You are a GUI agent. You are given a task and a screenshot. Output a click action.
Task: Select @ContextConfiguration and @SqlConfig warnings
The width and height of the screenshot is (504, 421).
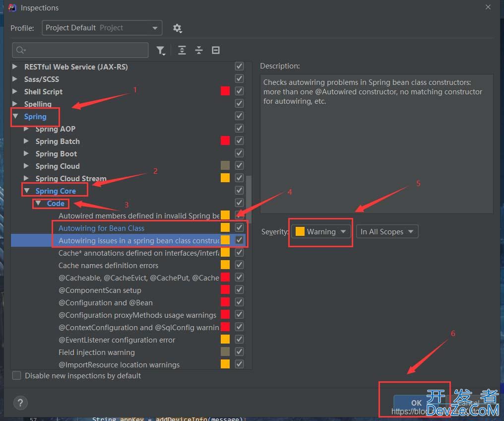139,327
